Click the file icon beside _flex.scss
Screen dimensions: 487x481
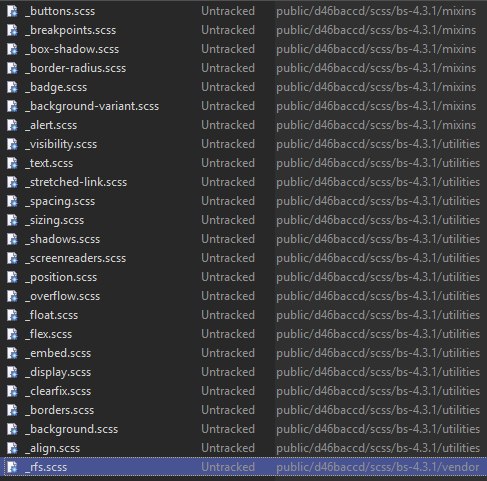coord(12,334)
